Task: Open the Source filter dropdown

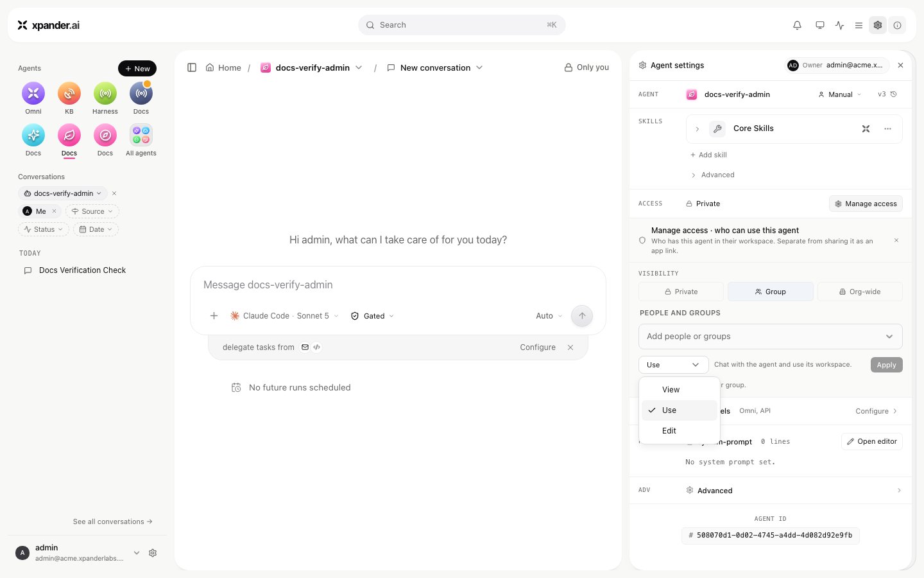Action: [92, 211]
